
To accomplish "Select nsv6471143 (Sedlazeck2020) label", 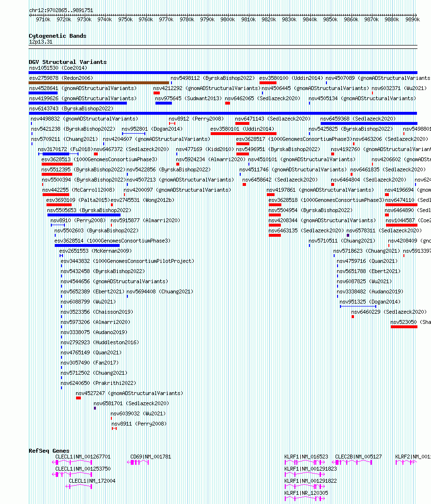I will click(x=273, y=119).
